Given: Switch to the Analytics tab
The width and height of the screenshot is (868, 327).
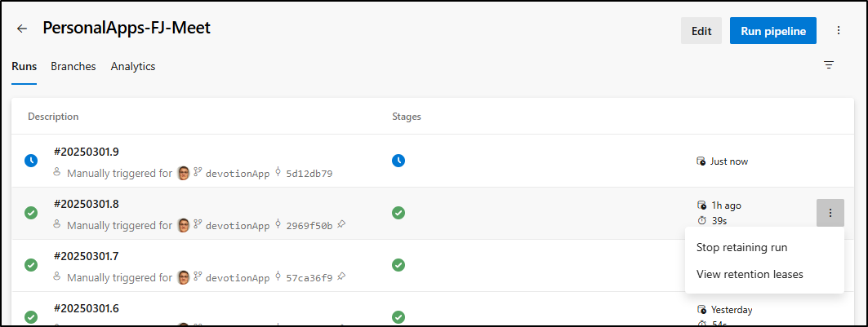Looking at the screenshot, I should [x=133, y=66].
